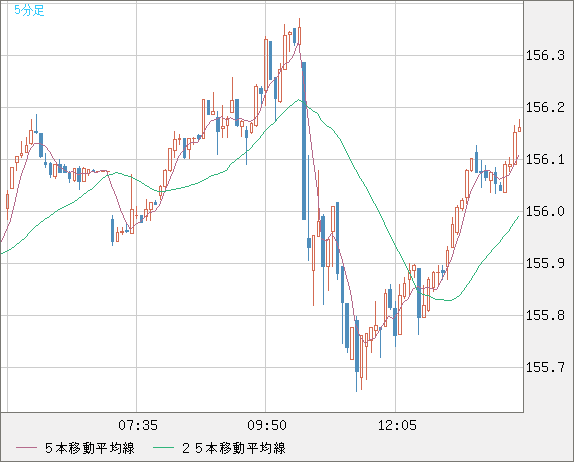Click the 156.1 price axis label

(545, 160)
